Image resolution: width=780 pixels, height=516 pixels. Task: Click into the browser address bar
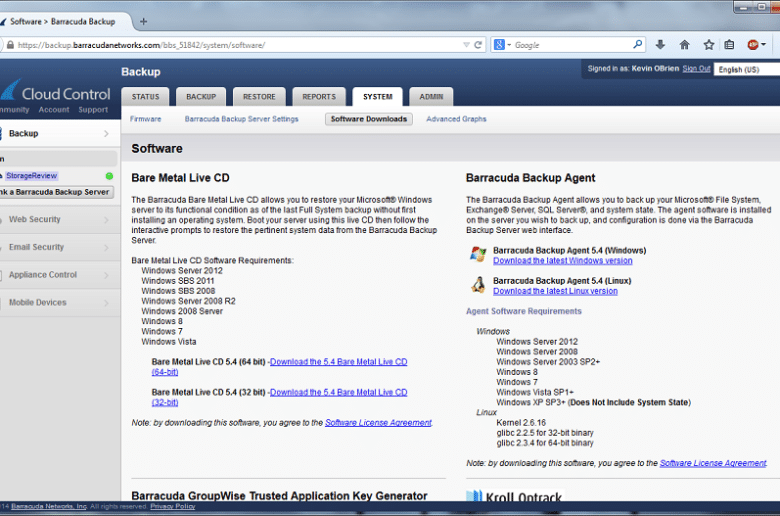(239, 45)
